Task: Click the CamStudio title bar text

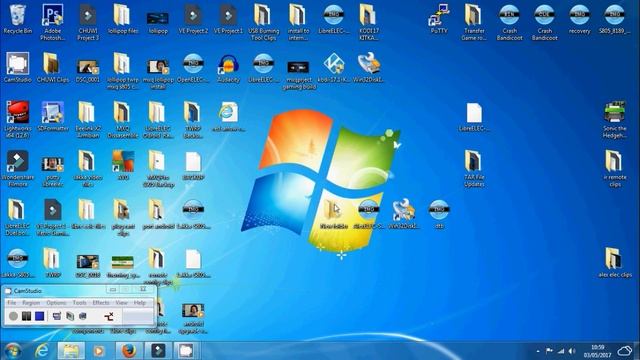Action: point(28,291)
